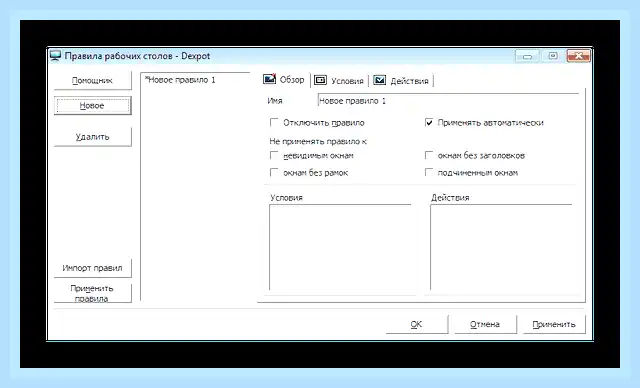Viewport: 640px width, 388px height.
Task: Click inside the Условия list box
Action: click(340, 247)
